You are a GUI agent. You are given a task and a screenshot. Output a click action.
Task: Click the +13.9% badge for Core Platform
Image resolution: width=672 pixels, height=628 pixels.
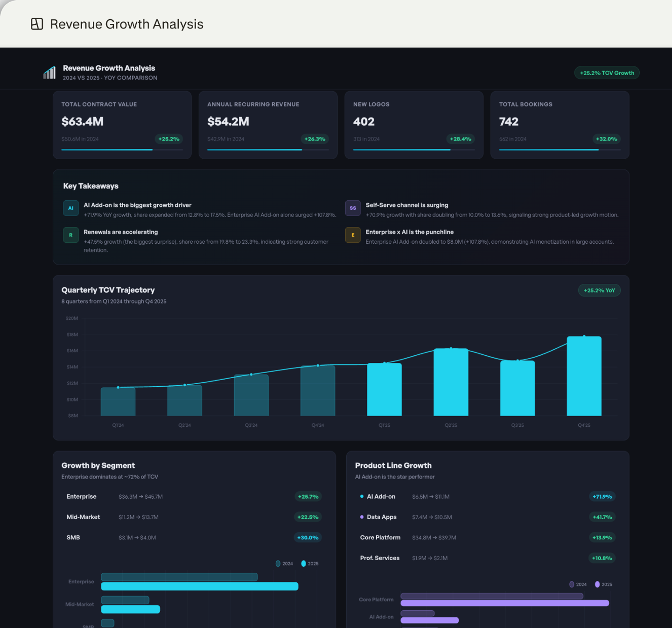pos(602,538)
